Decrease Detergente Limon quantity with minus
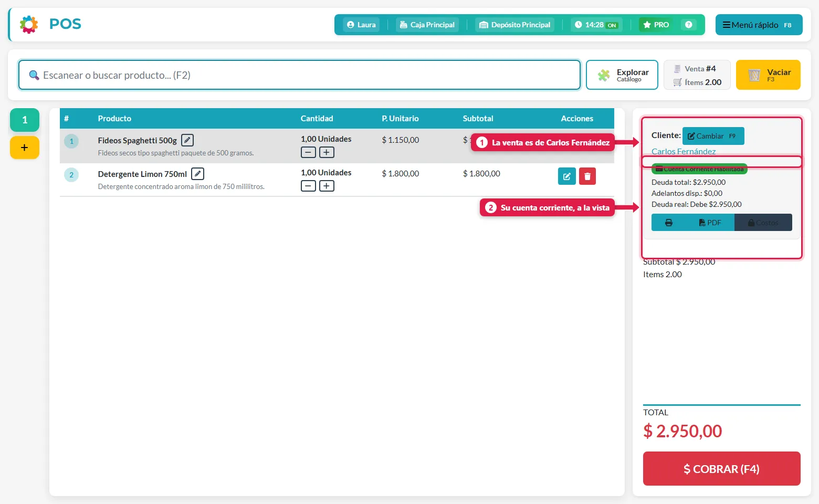This screenshot has height=504, width=819. [309, 186]
